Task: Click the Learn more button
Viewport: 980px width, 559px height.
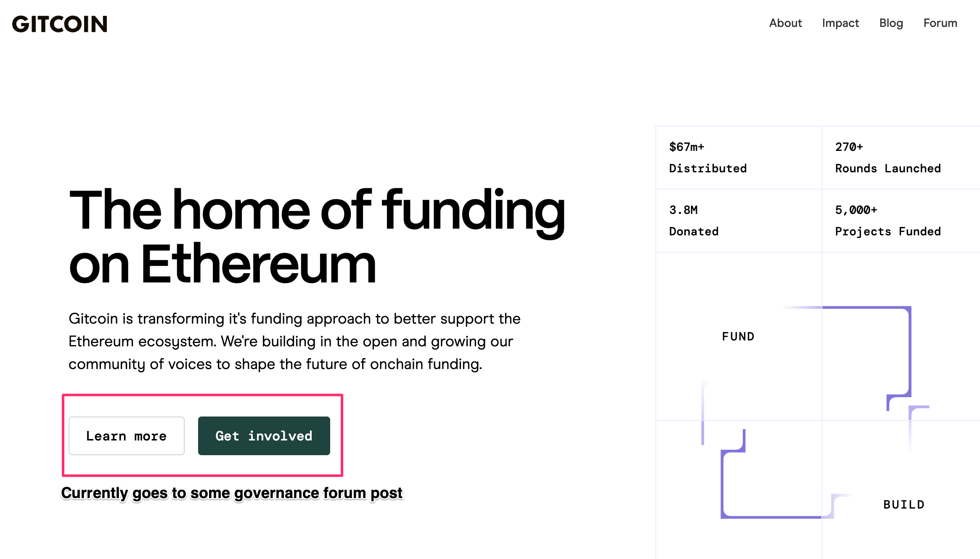Action: 127,436
